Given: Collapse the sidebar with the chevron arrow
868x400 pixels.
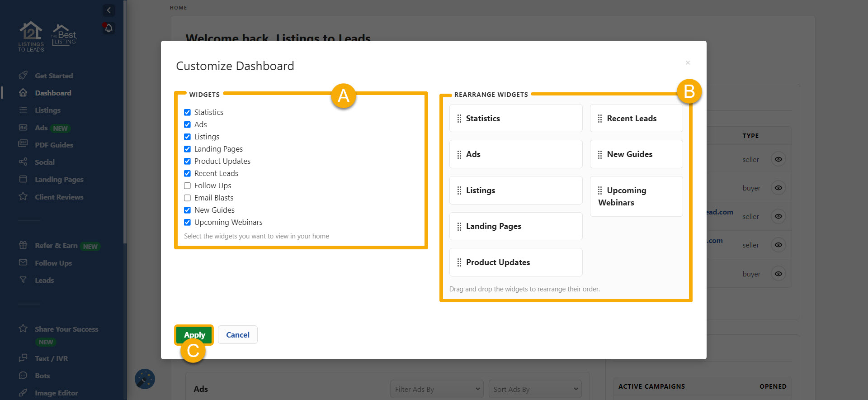Looking at the screenshot, I should click(x=108, y=10).
